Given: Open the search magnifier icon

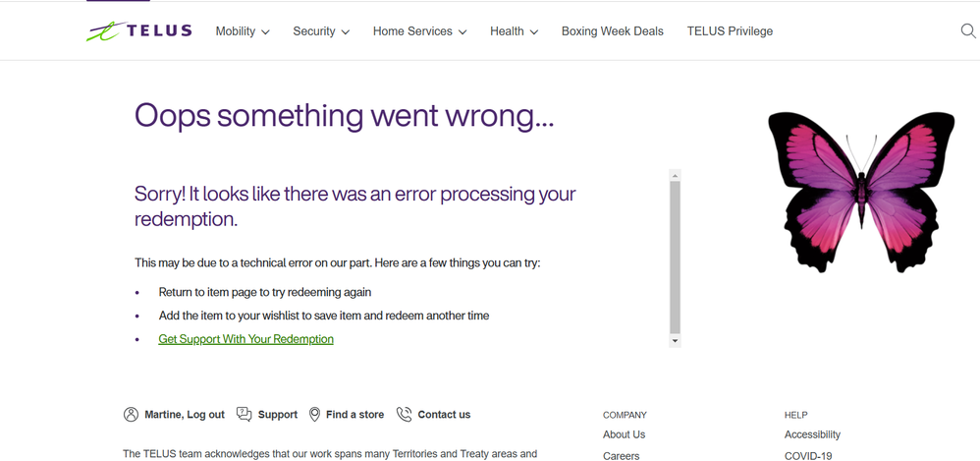Looking at the screenshot, I should pyautogui.click(x=968, y=31).
